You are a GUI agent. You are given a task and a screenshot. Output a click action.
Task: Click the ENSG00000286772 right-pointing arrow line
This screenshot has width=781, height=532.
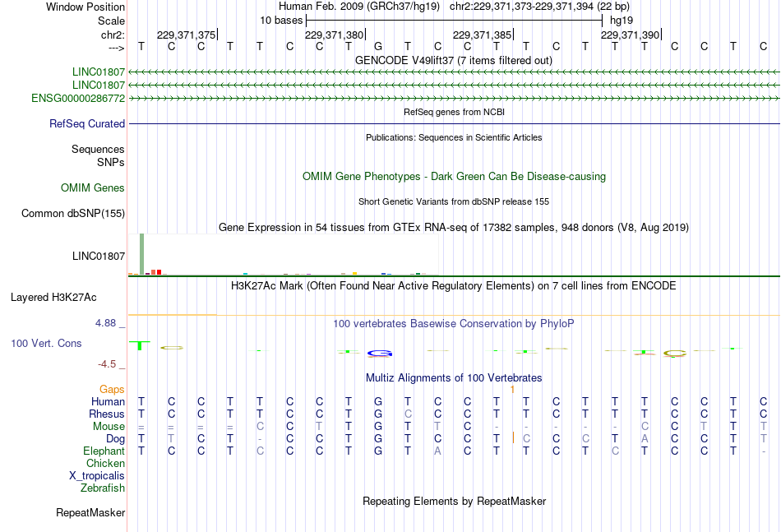[455, 99]
